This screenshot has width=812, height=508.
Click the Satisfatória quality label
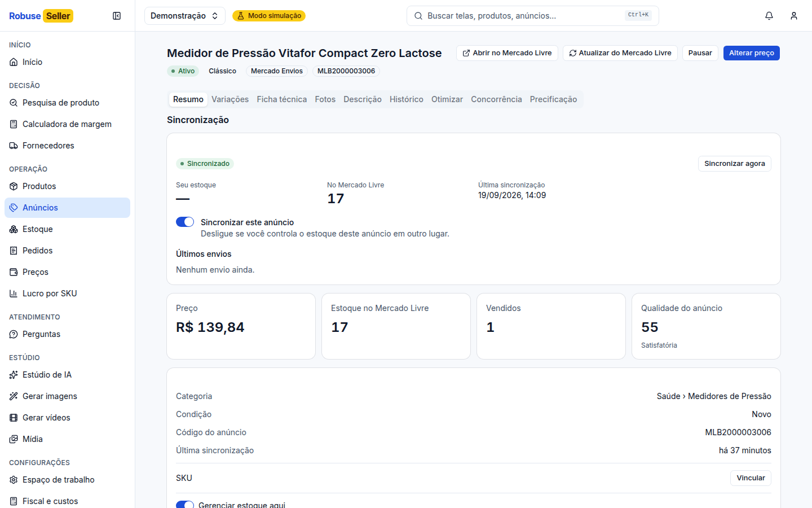[x=659, y=345]
